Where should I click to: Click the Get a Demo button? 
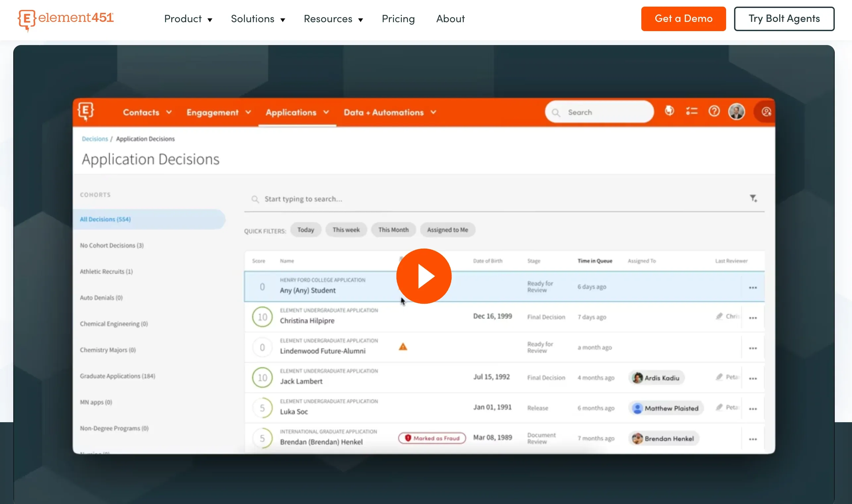[683, 19]
